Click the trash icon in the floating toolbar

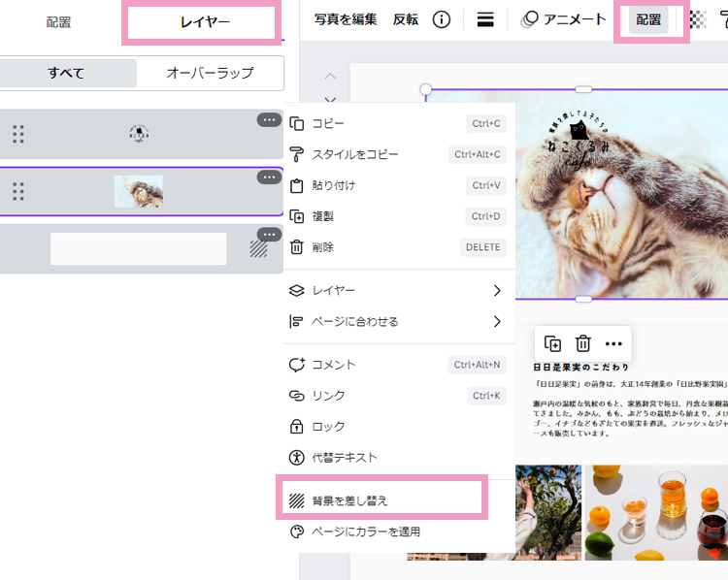tap(583, 343)
